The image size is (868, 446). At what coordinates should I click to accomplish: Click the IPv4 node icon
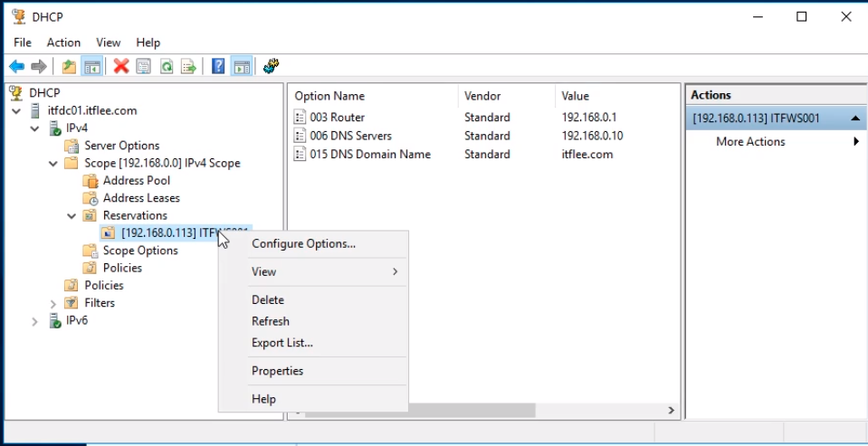(x=55, y=128)
